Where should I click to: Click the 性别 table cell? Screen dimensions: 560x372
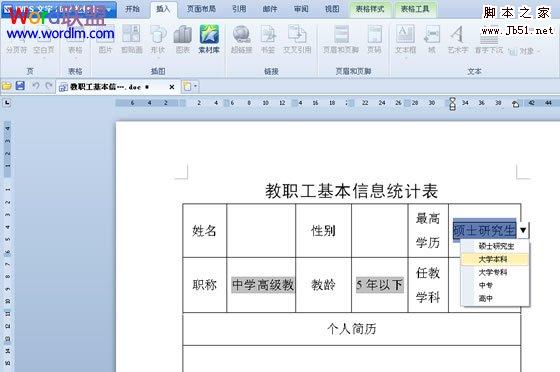(x=323, y=231)
